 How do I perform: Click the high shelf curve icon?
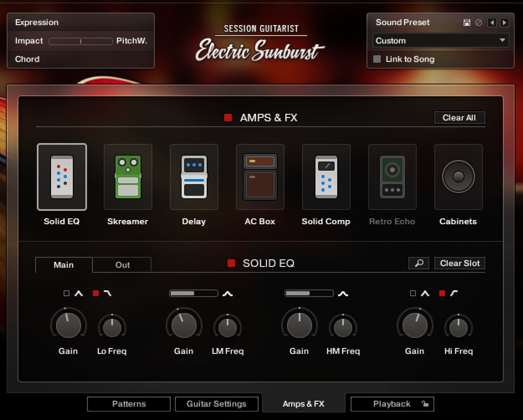click(x=454, y=293)
